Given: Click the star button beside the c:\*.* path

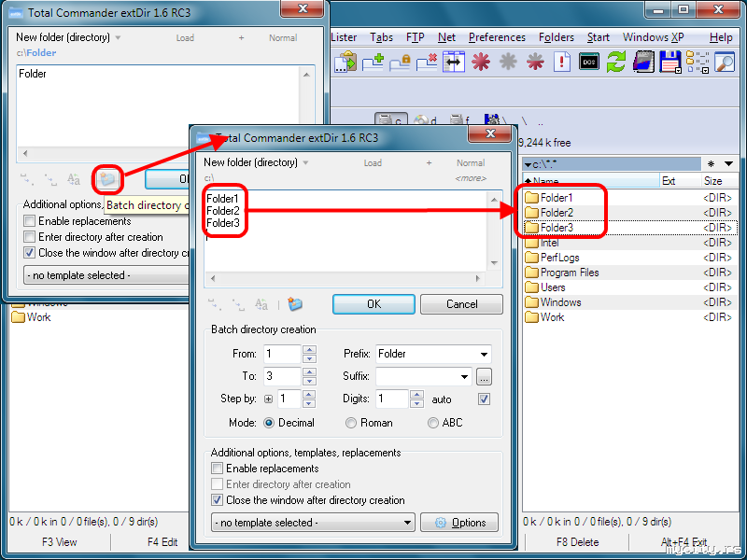Looking at the screenshot, I should [711, 164].
